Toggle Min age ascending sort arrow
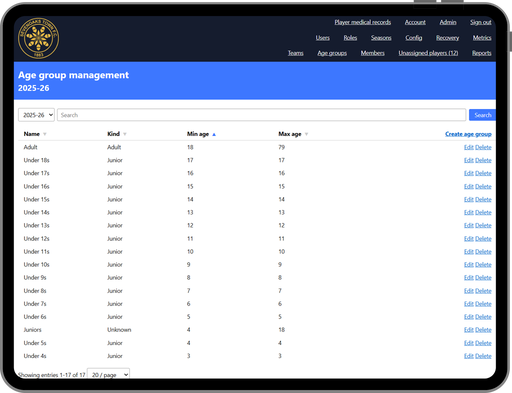The image size is (512, 393). 214,134
